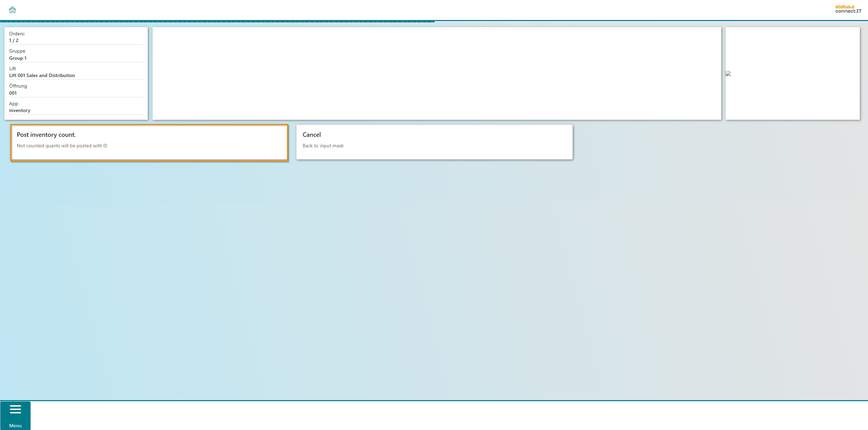Screen dimensions: 868x430
Task: Click the 'Back to input mask' text
Action: (x=323, y=146)
